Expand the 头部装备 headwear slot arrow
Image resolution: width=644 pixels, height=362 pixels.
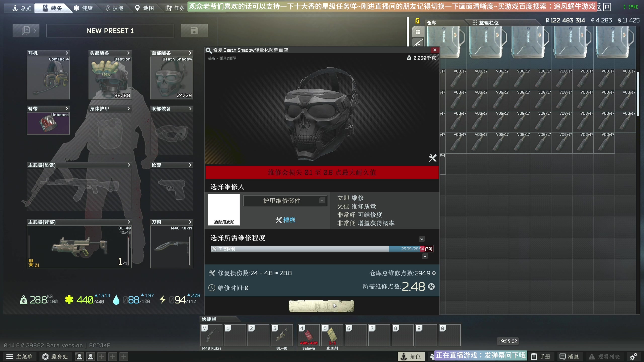pos(128,53)
